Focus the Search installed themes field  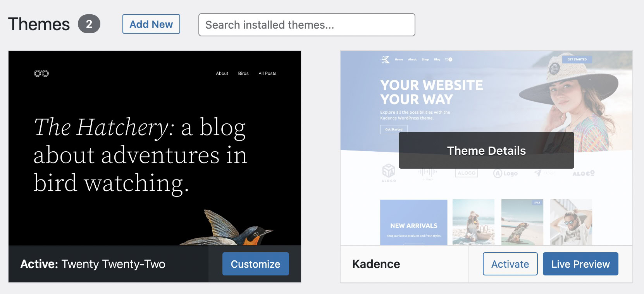tap(307, 25)
